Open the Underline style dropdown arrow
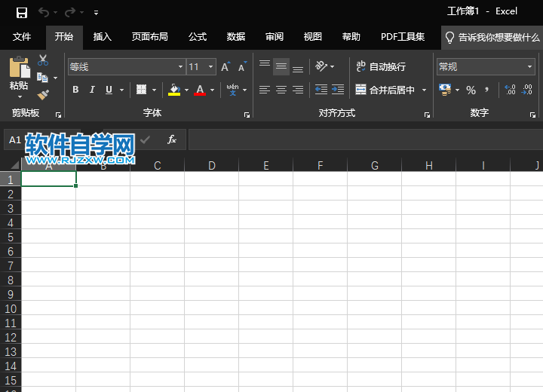This screenshot has height=392, width=543. pyautogui.click(x=121, y=90)
